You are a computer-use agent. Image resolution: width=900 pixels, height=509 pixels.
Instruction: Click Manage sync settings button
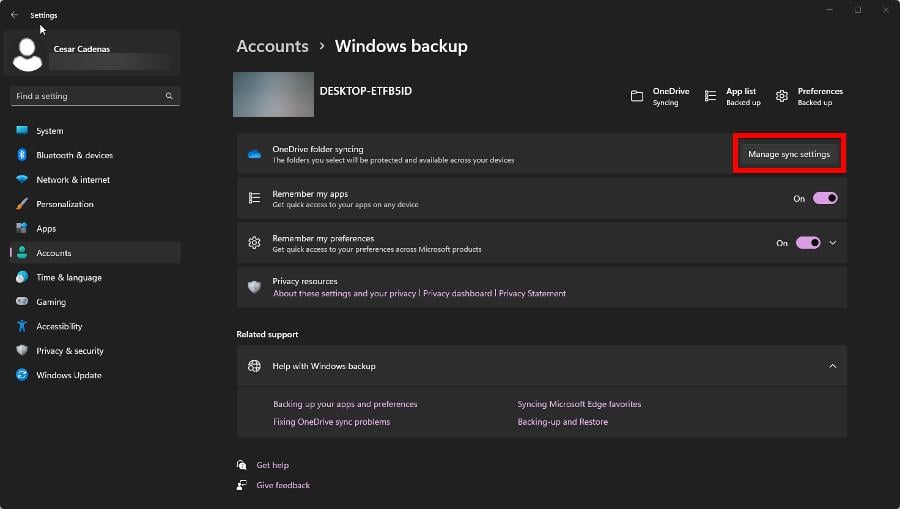coord(789,154)
